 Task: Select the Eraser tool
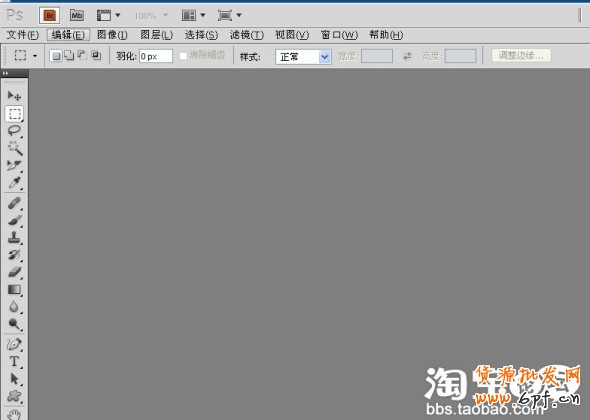[14, 272]
